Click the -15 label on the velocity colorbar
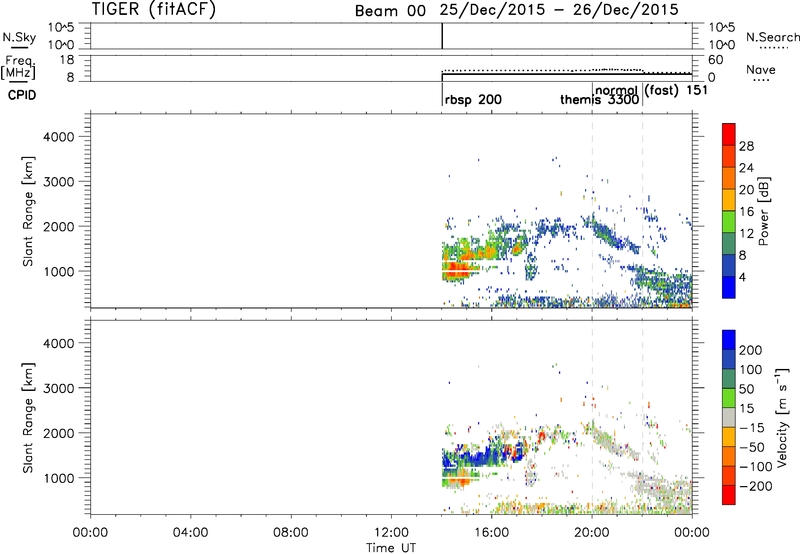 click(x=752, y=428)
